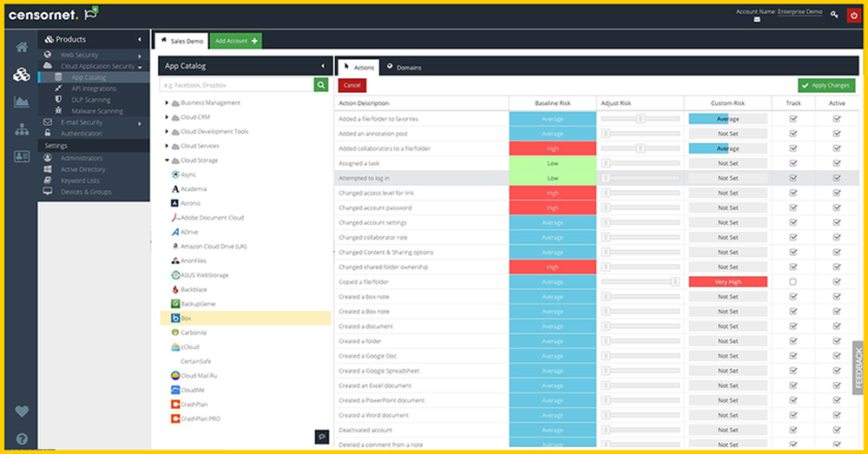Open DLP Scanning menu item
Viewport: 868px width, 454px height.
click(91, 100)
